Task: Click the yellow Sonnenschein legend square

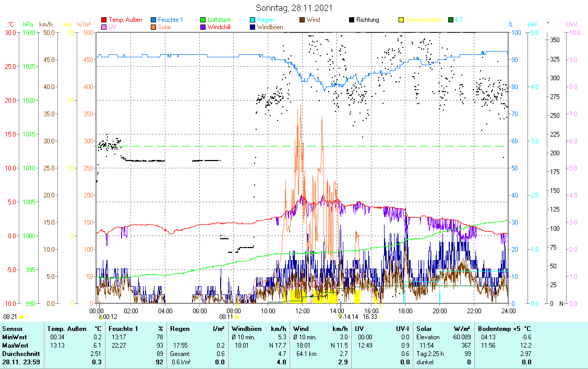Action: coord(402,20)
